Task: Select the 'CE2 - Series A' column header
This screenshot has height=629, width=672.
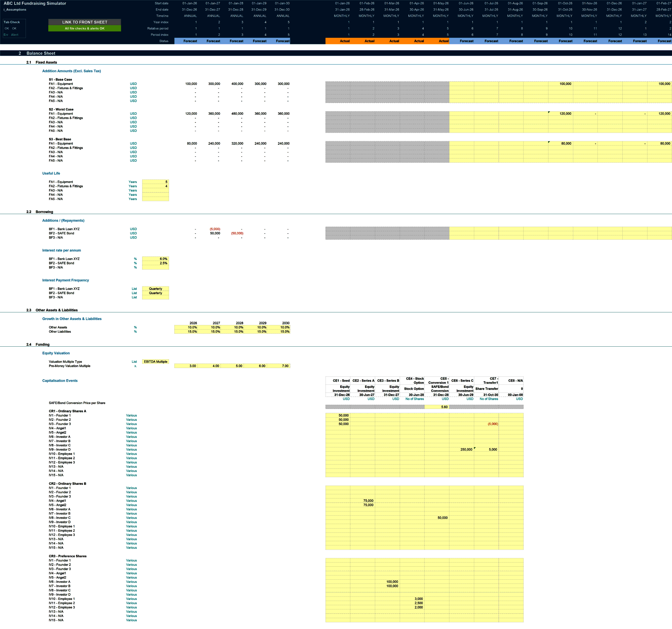Action: [363, 381]
